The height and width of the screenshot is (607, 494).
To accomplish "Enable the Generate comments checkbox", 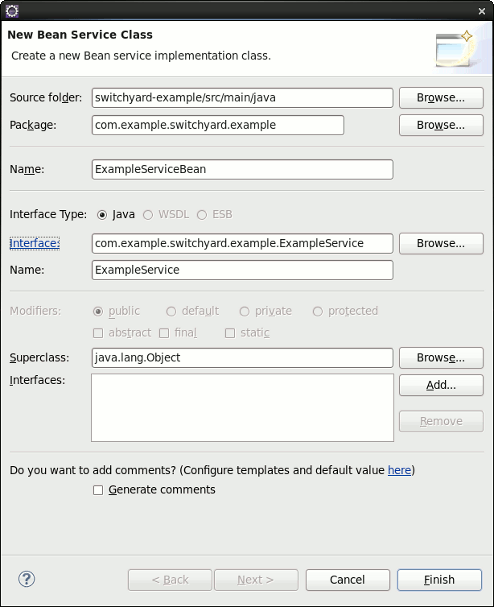I will [x=98, y=490].
